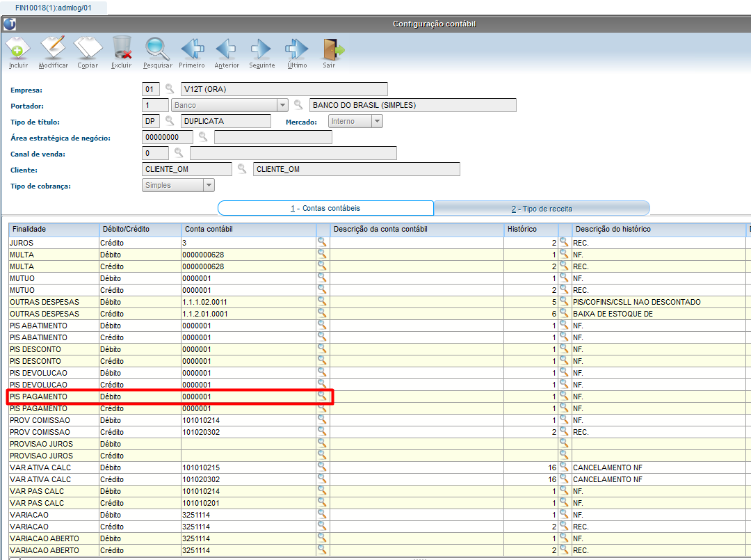The image size is (751, 560).
Task: Click the VARIACAO Débito account 3251114
Action: point(248,515)
